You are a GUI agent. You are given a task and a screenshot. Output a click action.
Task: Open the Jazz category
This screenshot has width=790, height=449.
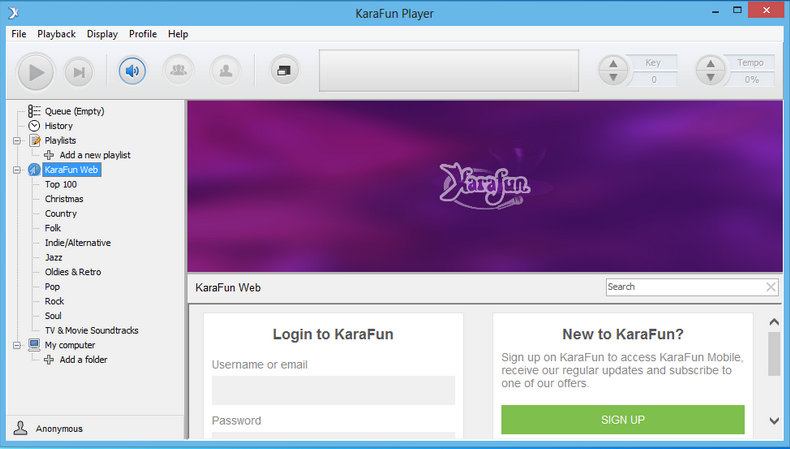tap(53, 258)
